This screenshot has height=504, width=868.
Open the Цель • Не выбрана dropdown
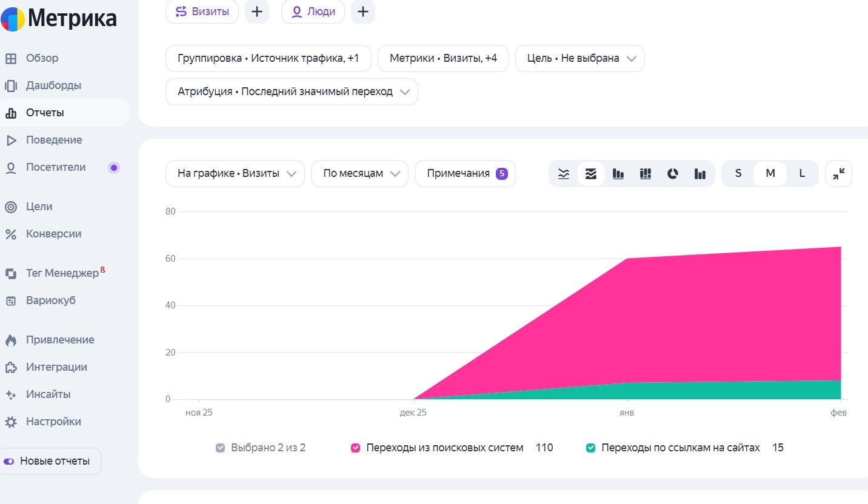579,59
